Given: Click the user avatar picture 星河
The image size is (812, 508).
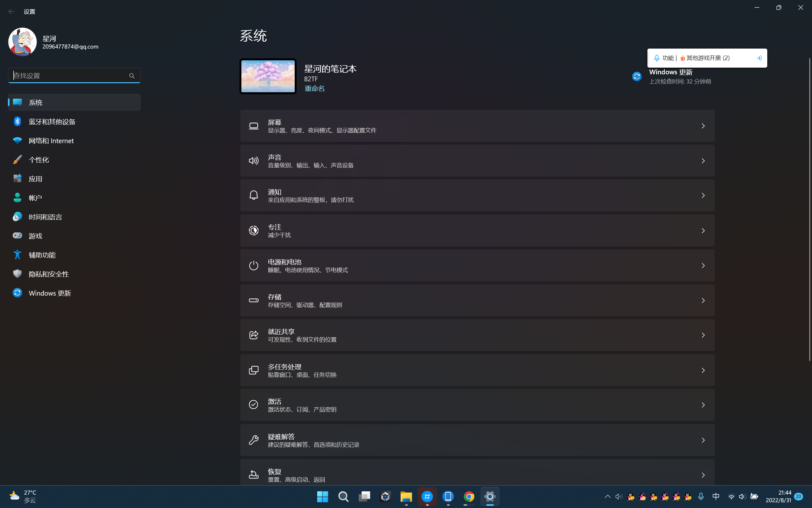Looking at the screenshot, I should tap(23, 42).
